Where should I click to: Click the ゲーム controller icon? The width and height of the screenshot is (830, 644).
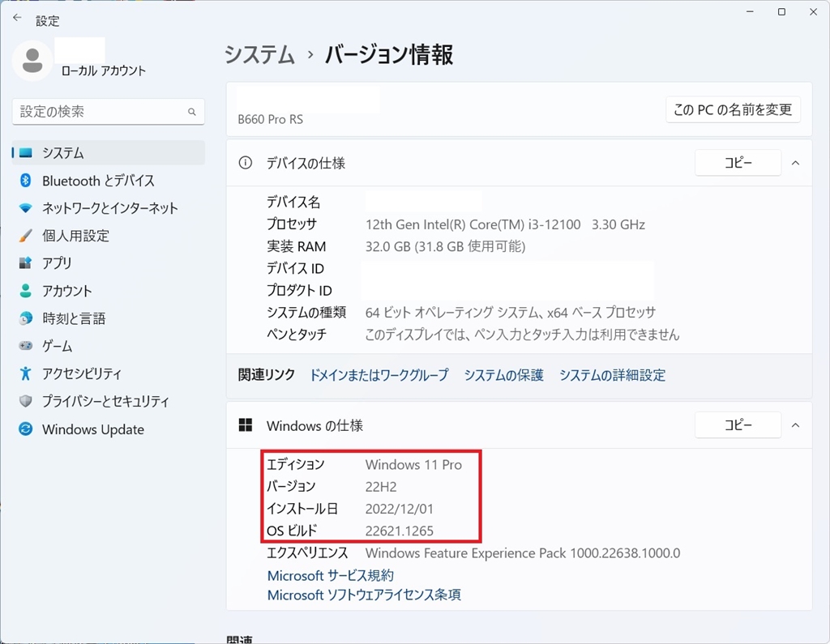tap(25, 346)
